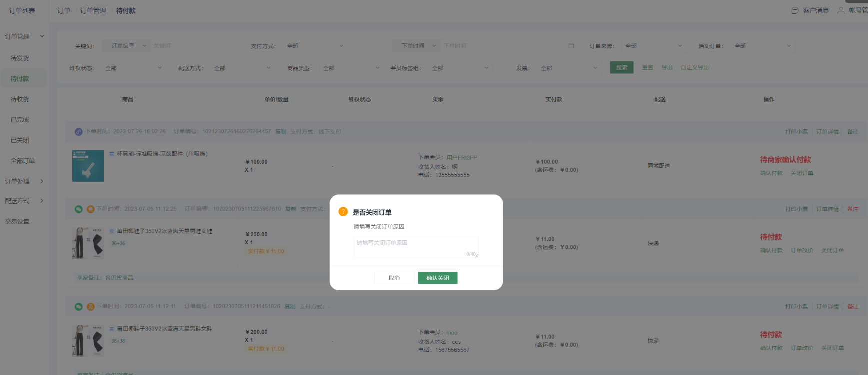This screenshot has width=868, height=375.
Task: Open the 支付方式 dropdown
Action: tap(315, 46)
